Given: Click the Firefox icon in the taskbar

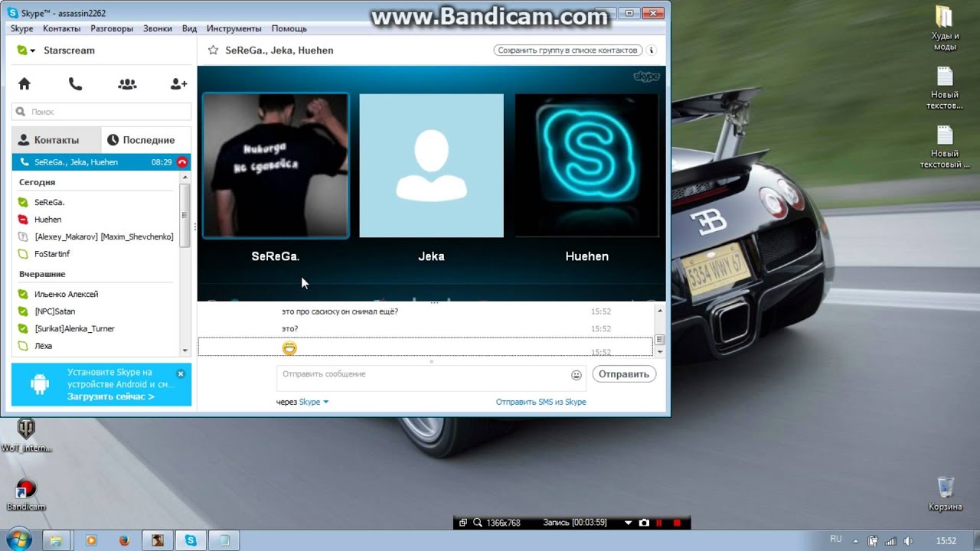Looking at the screenshot, I should point(124,540).
